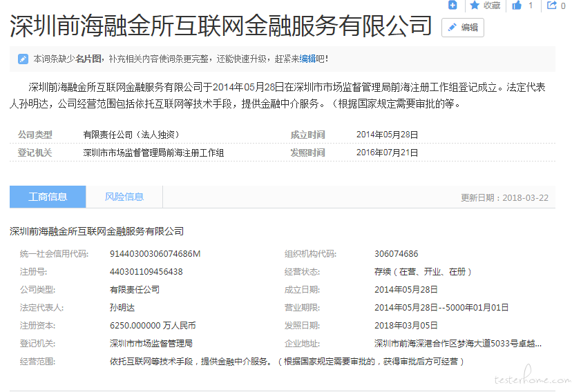The width and height of the screenshot is (572, 392).
Task: Click the 成立时间 label in summary
Action: (307, 135)
